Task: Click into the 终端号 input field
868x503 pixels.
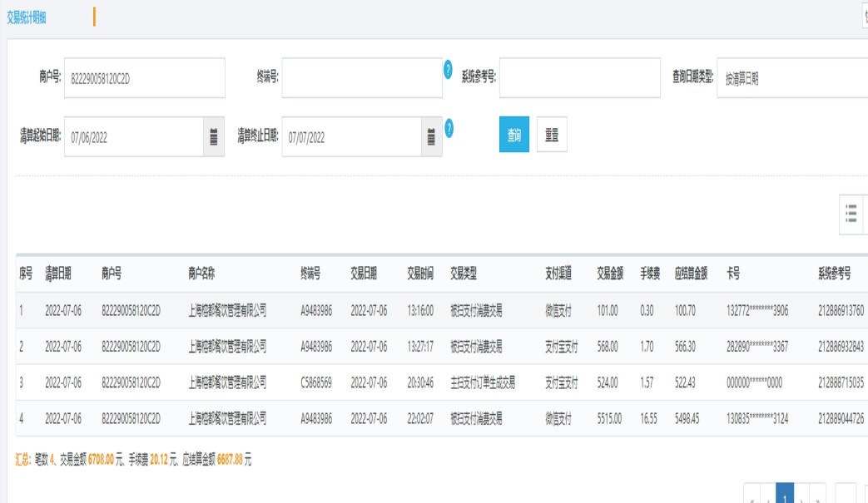Action: [x=362, y=78]
